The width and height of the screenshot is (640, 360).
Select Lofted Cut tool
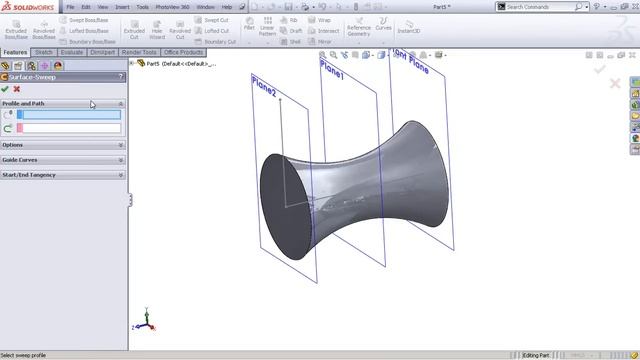[212, 31]
